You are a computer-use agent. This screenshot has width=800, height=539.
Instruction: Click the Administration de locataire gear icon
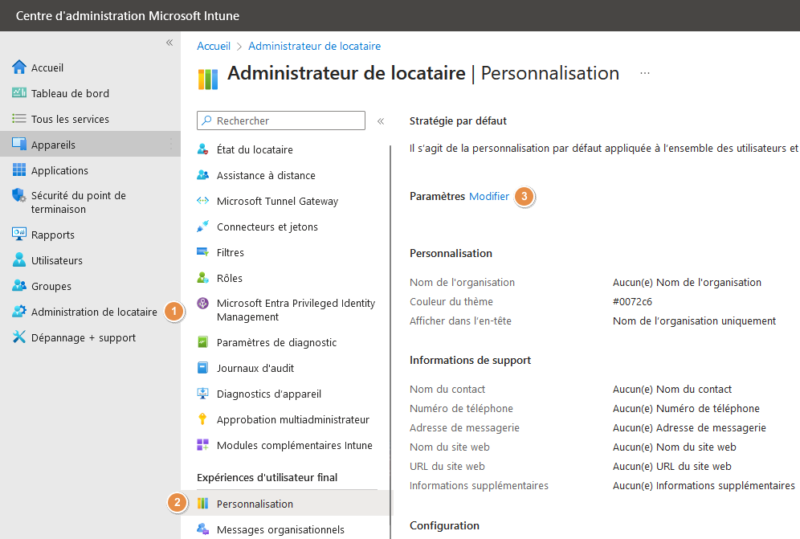[19, 311]
